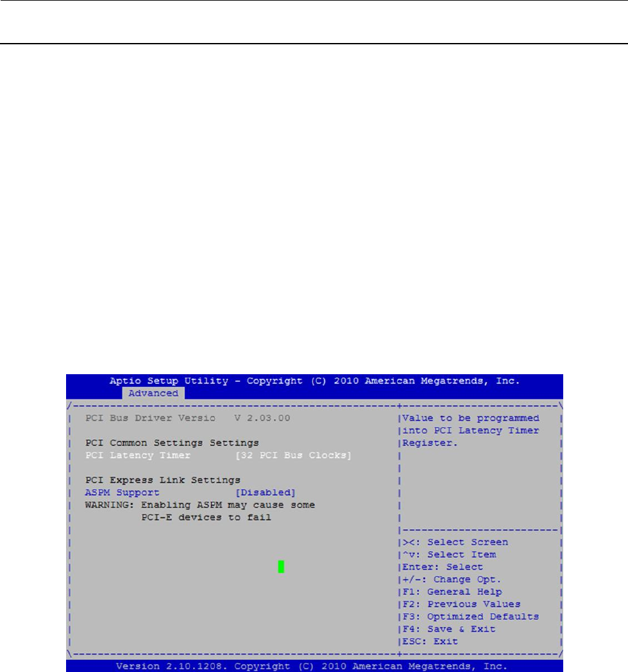Click the '+/-: Change Opt.' hint
The height and width of the screenshot is (672, 628).
[452, 580]
